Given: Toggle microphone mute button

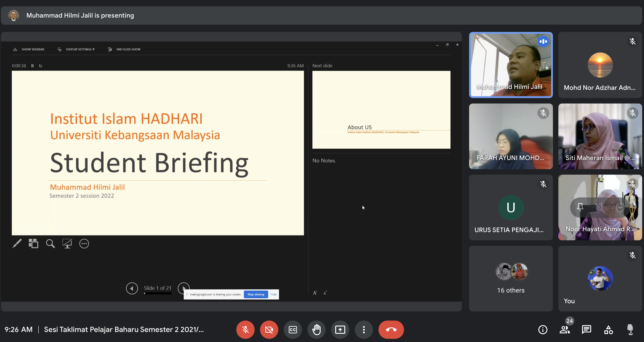Looking at the screenshot, I should 245,329.
